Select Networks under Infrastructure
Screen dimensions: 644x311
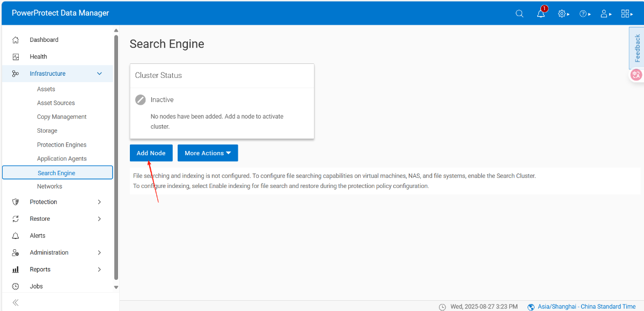(49, 186)
